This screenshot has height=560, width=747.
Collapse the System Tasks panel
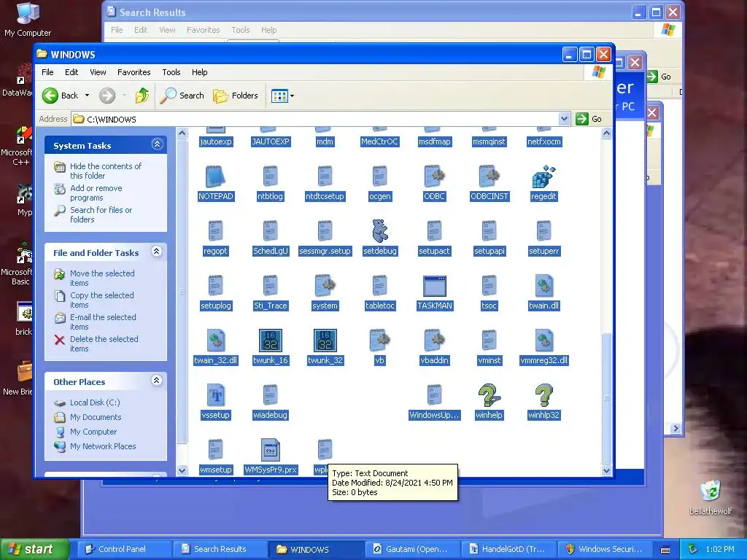pyautogui.click(x=158, y=144)
